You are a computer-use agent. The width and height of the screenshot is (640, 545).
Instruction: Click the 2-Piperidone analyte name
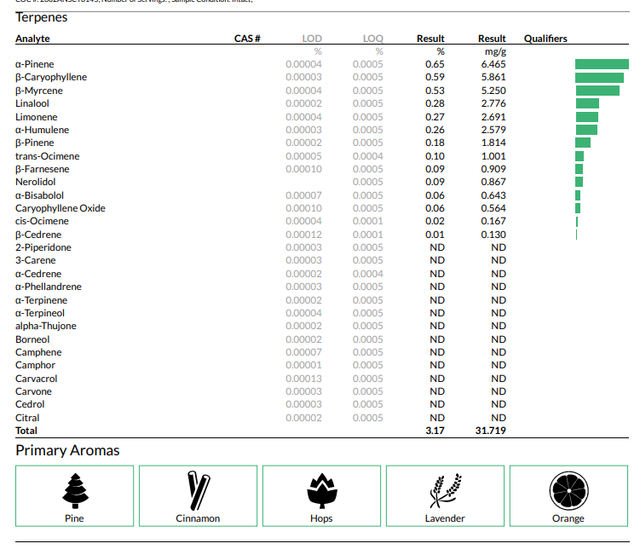coord(43,247)
